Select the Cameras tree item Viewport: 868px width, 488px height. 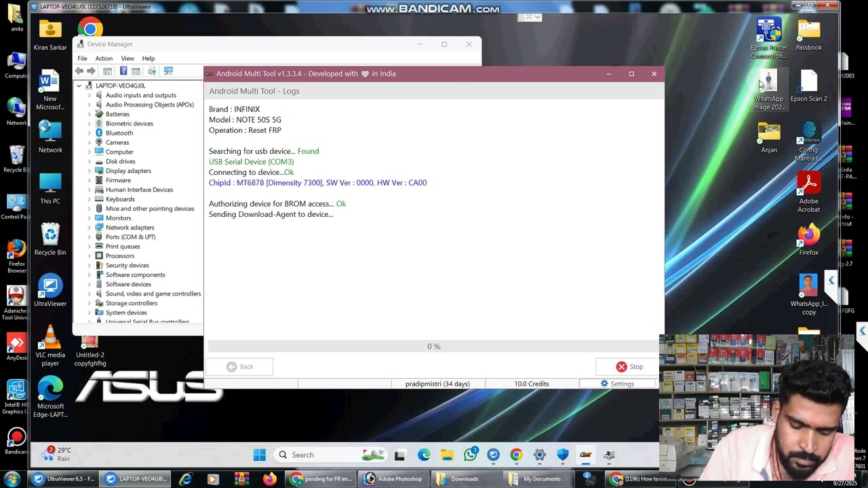pos(117,142)
